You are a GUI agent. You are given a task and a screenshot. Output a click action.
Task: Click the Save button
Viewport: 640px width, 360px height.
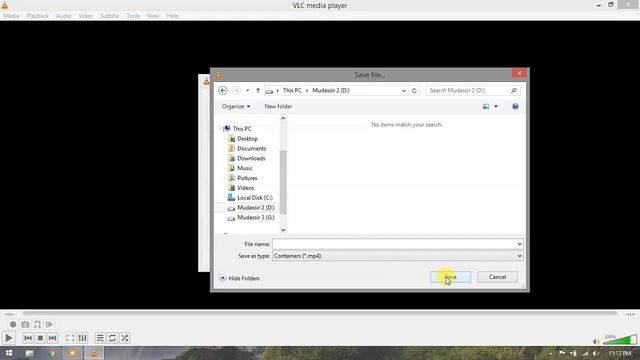click(450, 277)
